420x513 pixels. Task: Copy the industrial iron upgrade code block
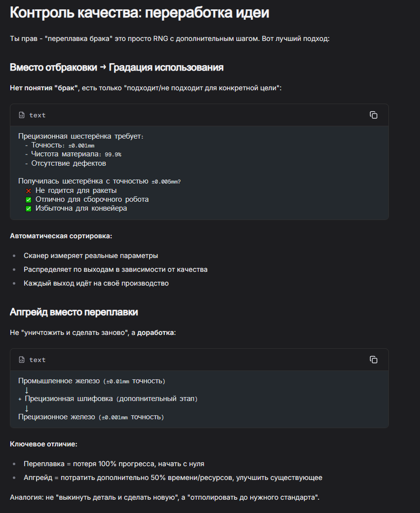point(374,360)
